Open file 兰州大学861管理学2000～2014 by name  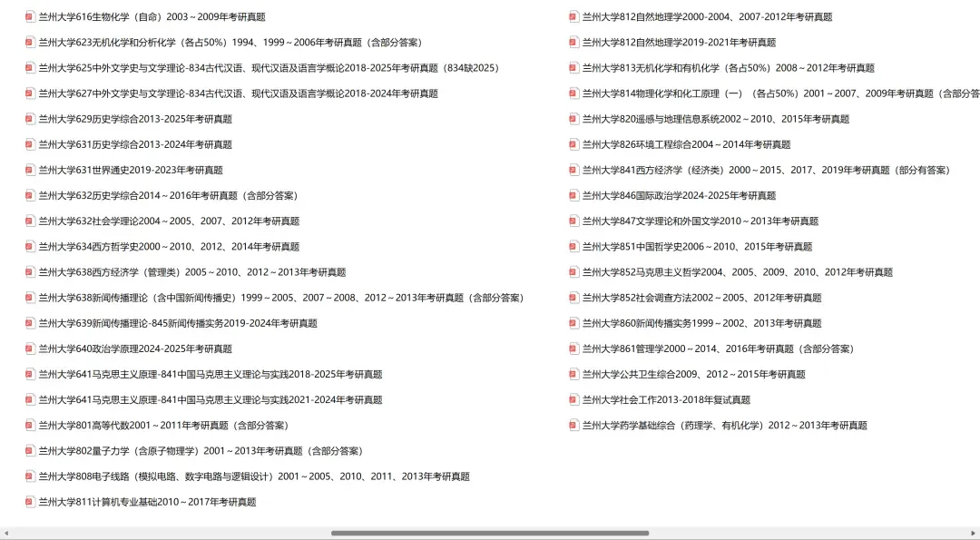tap(720, 349)
